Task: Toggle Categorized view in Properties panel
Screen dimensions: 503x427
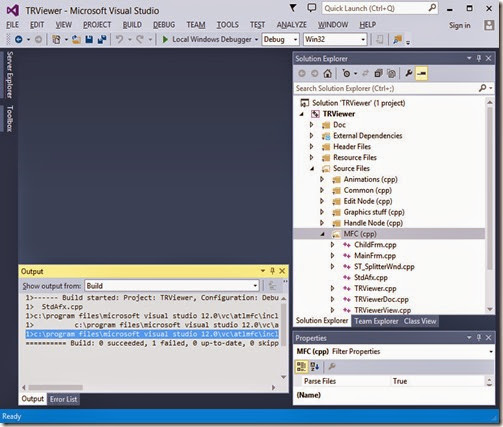Action: click(x=301, y=367)
